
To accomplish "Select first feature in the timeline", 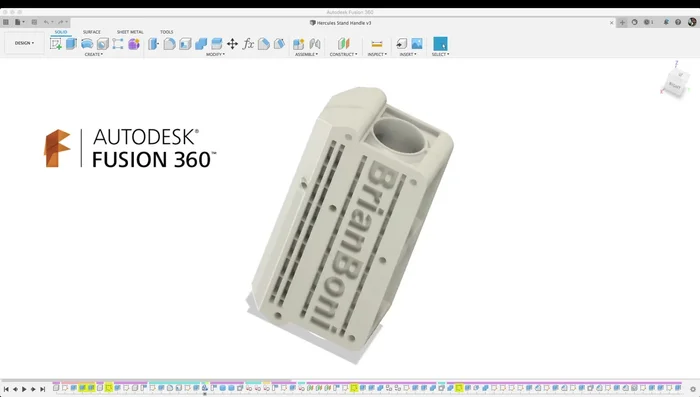I will [x=56, y=388].
